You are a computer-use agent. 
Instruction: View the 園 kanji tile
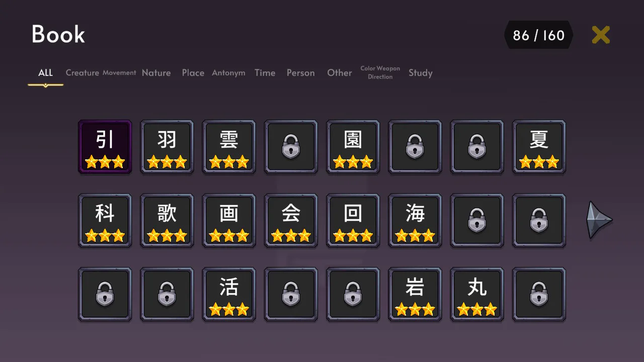tap(353, 147)
